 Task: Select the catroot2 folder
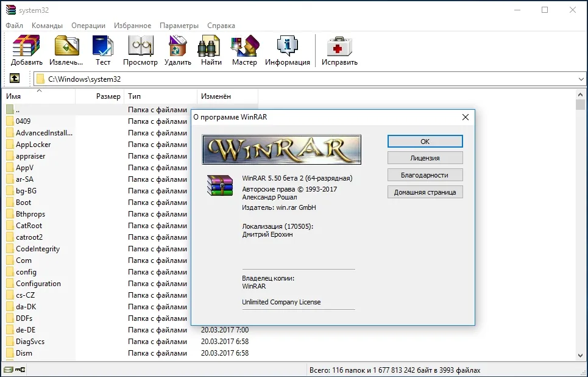pos(29,237)
